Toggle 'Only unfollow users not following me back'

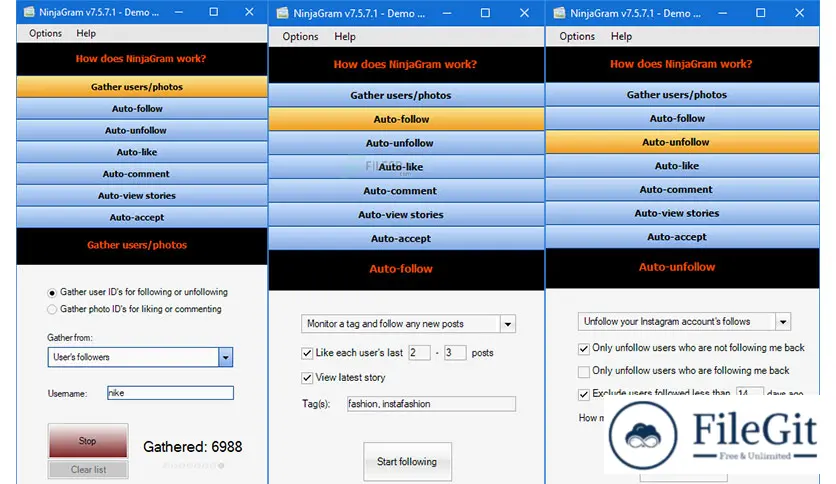pos(584,349)
